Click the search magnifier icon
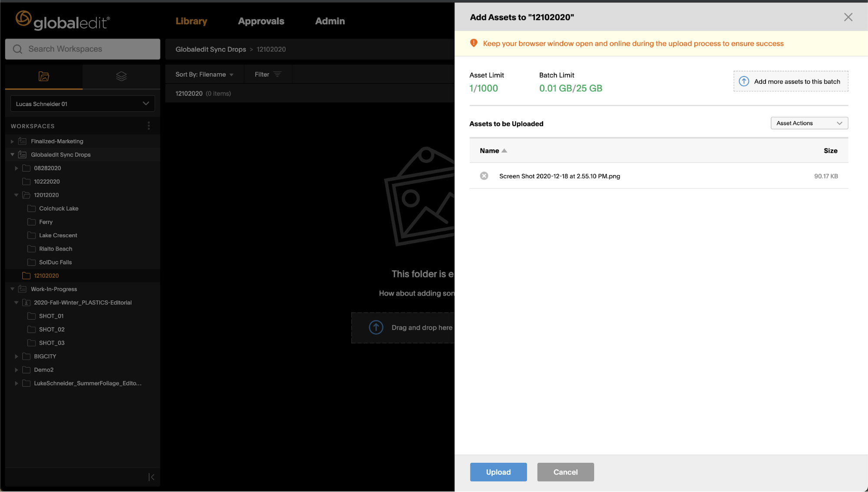Screen dimensions: 868x492 pos(17,49)
